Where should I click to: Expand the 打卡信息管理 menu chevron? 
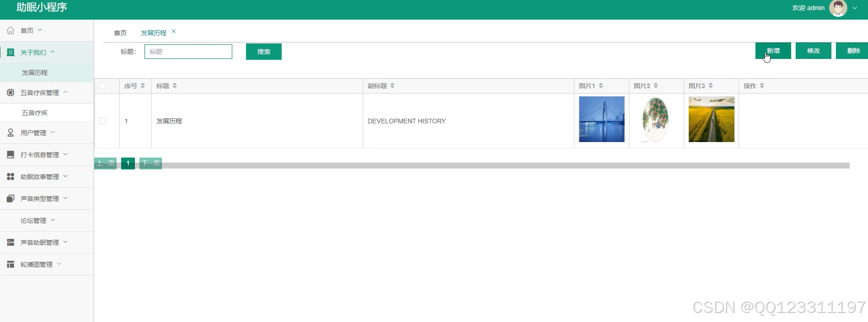pyautogui.click(x=65, y=154)
